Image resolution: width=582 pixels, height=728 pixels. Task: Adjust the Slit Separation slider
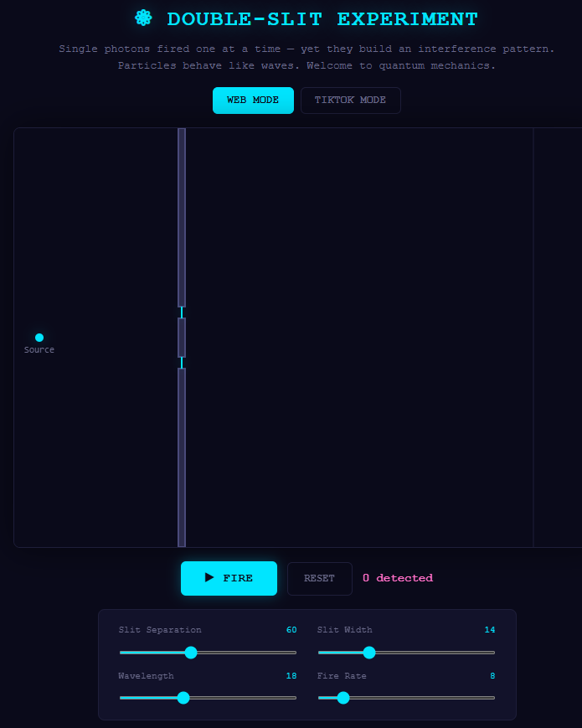click(208, 653)
